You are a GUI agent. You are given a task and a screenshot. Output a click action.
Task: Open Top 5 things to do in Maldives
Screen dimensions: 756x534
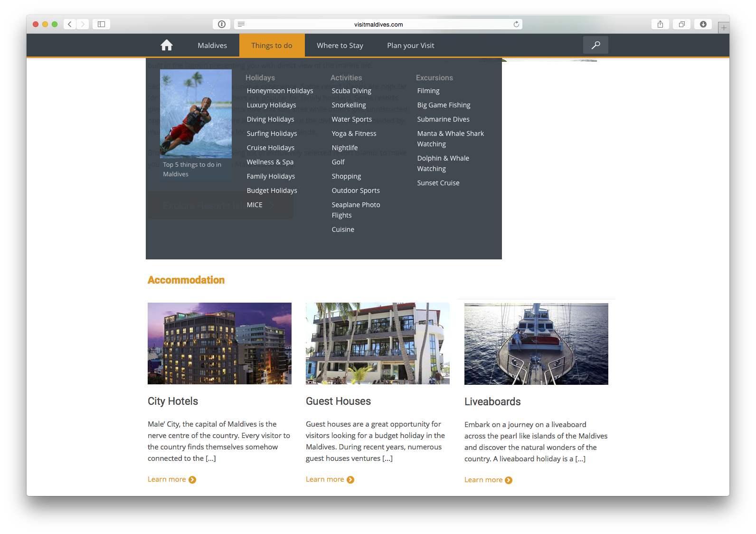(x=192, y=169)
